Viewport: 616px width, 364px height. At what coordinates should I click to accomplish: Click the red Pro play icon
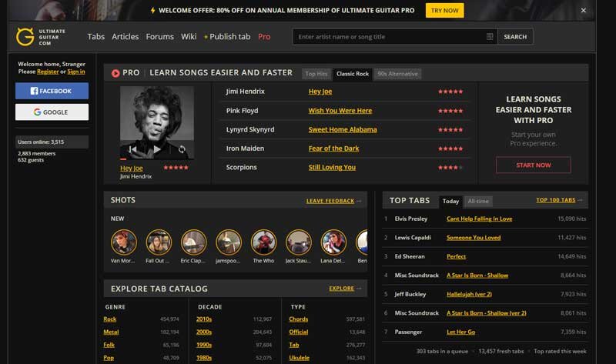(x=115, y=73)
